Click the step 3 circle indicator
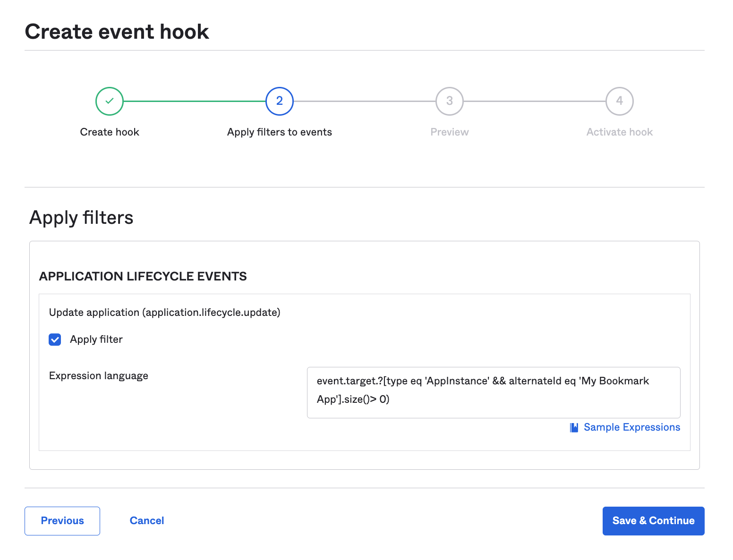 [x=450, y=101]
